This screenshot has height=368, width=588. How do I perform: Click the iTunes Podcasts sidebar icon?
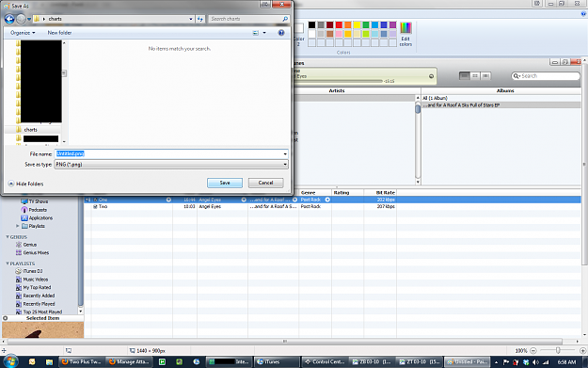pyautogui.click(x=24, y=210)
